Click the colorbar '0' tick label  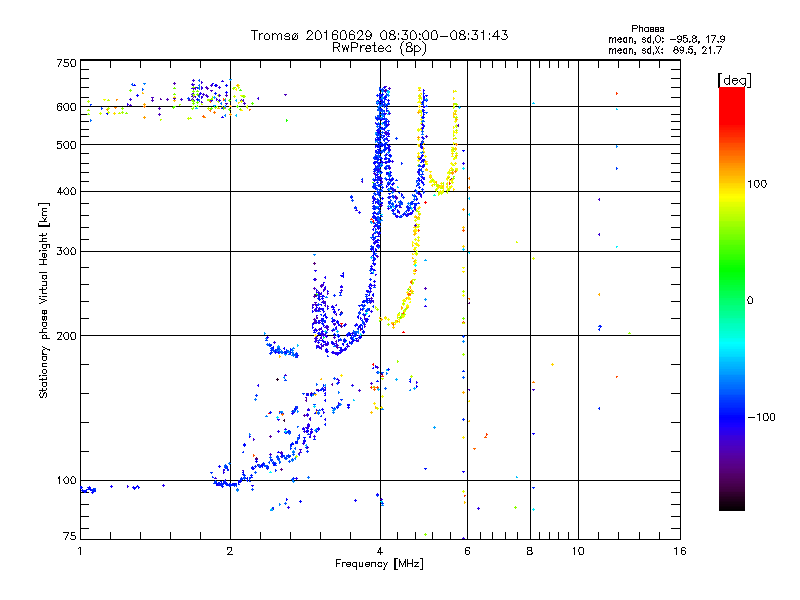click(x=750, y=300)
